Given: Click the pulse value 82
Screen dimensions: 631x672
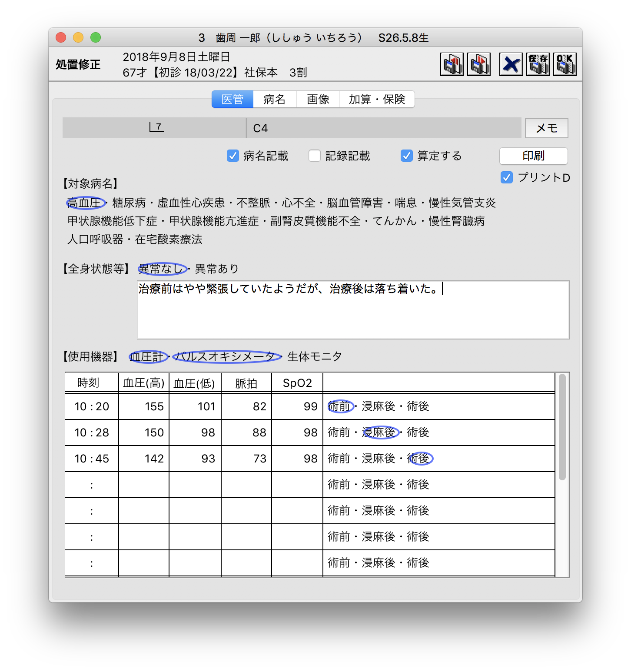Looking at the screenshot, I should (x=246, y=406).
